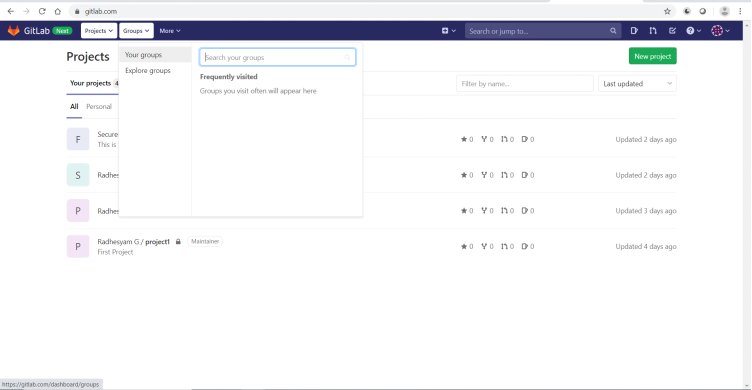The width and height of the screenshot is (752, 390).
Task: Click the forks count of project1
Action: click(487, 247)
